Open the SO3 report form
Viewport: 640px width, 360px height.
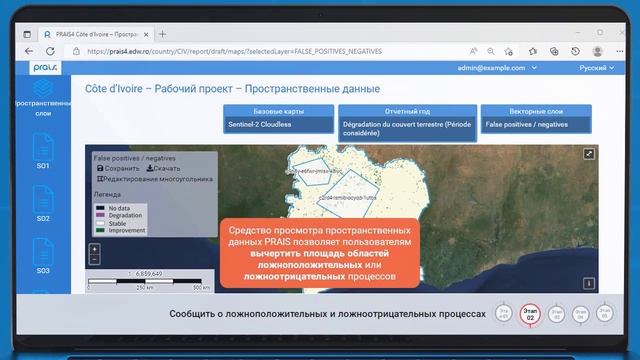(x=43, y=256)
